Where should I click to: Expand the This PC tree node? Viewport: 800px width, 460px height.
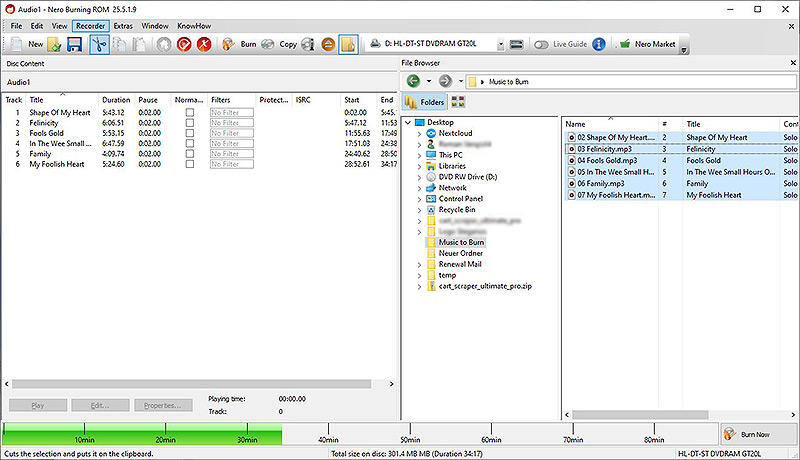(419, 155)
